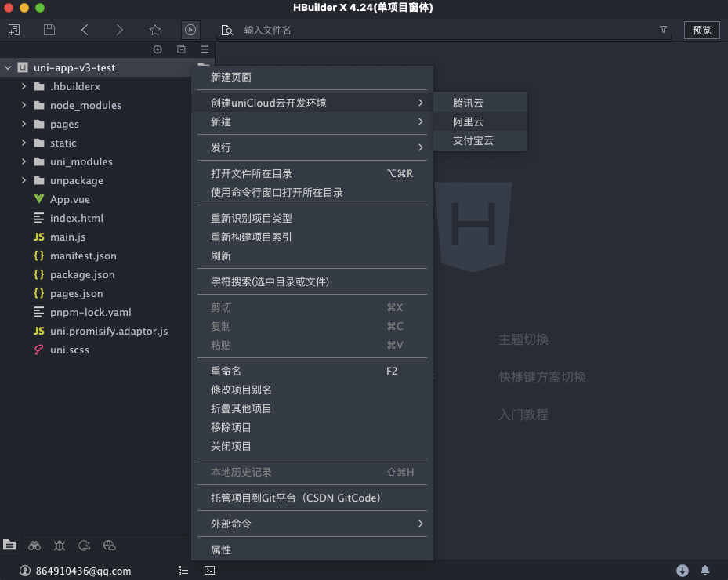Expand the node_modules folder
Image resolution: width=728 pixels, height=580 pixels.
(24, 105)
